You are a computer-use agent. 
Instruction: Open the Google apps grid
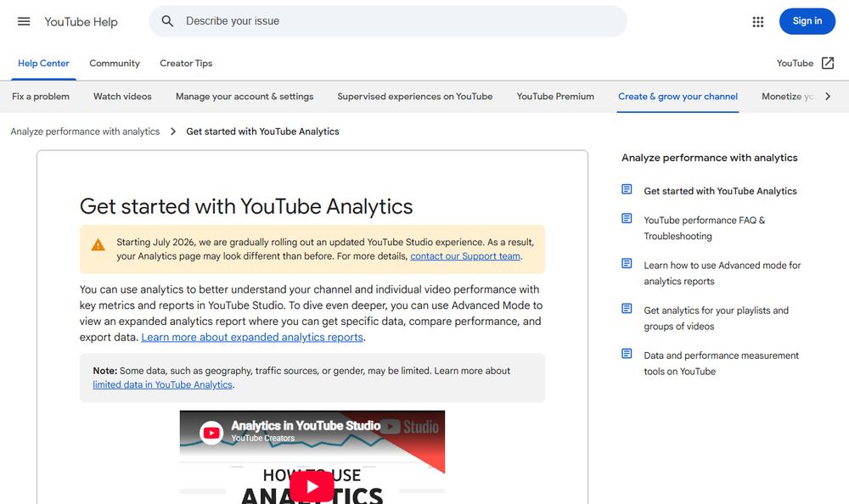(x=758, y=22)
